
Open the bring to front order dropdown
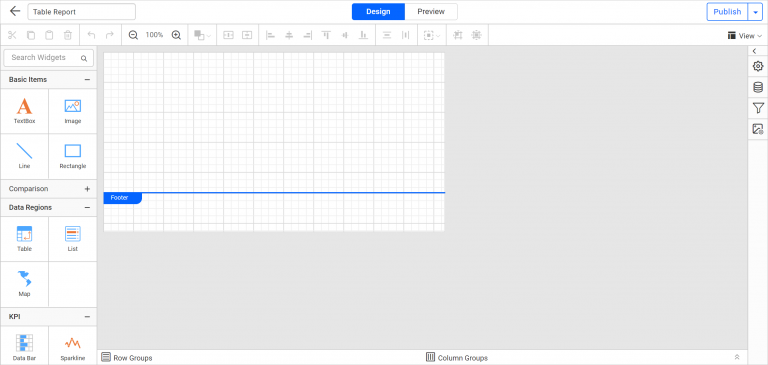click(202, 35)
